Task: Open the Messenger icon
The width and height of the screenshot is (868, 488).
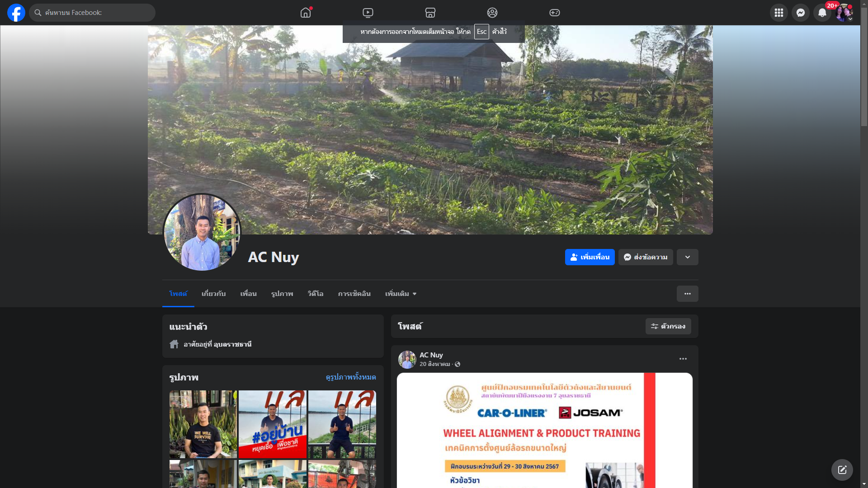Action: 800,13
